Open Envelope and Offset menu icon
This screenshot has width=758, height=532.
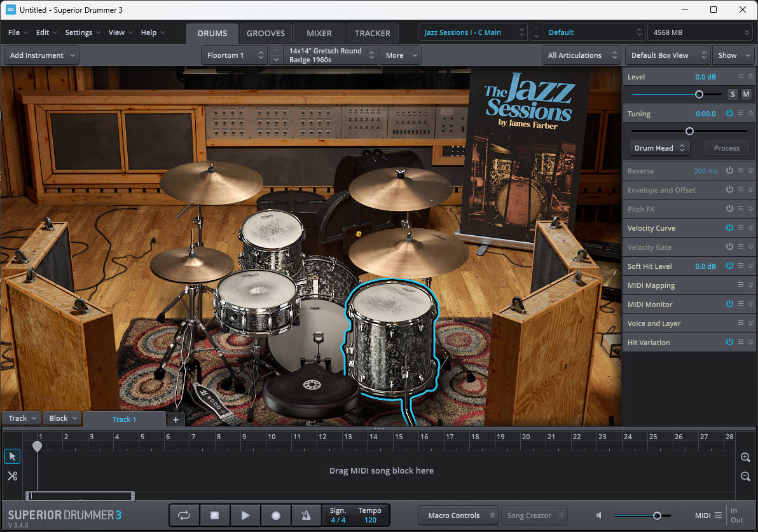click(741, 189)
